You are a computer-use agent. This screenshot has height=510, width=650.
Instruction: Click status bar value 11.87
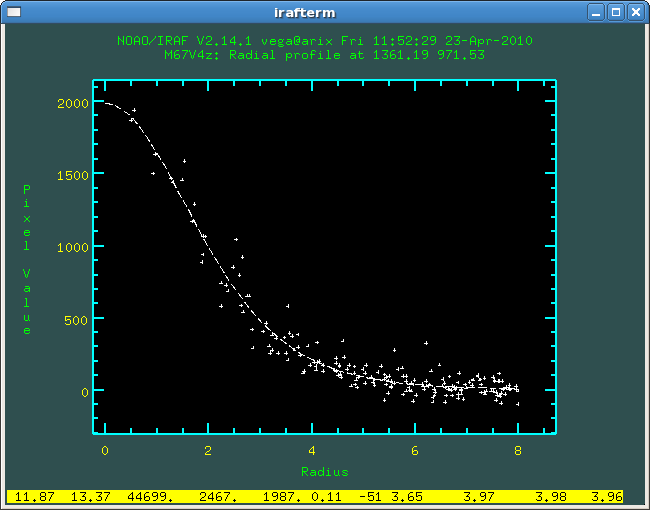tap(34, 496)
